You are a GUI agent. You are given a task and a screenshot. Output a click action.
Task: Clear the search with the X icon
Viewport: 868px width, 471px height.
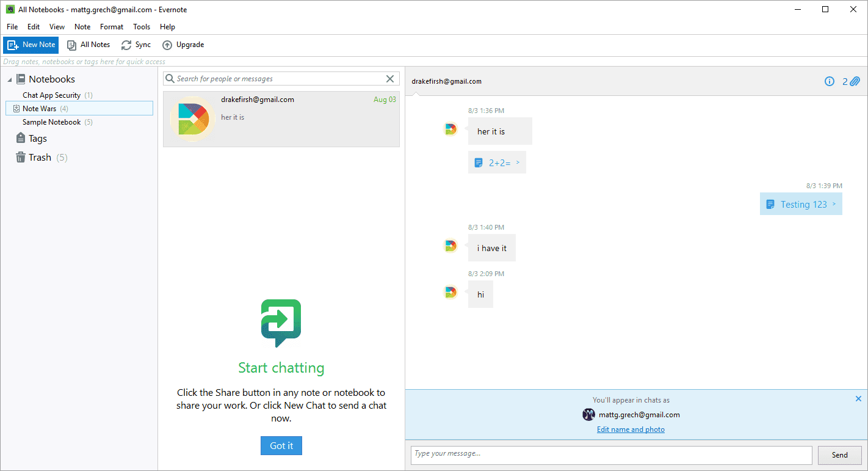coord(390,79)
